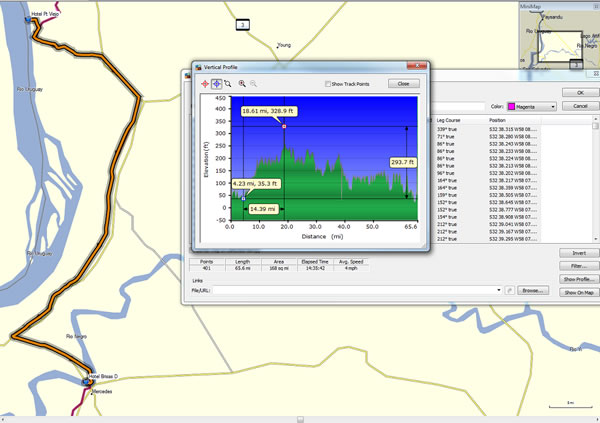600x423 pixels.
Task: Click the Avg. Speed value 4 mph
Action: coord(351,268)
